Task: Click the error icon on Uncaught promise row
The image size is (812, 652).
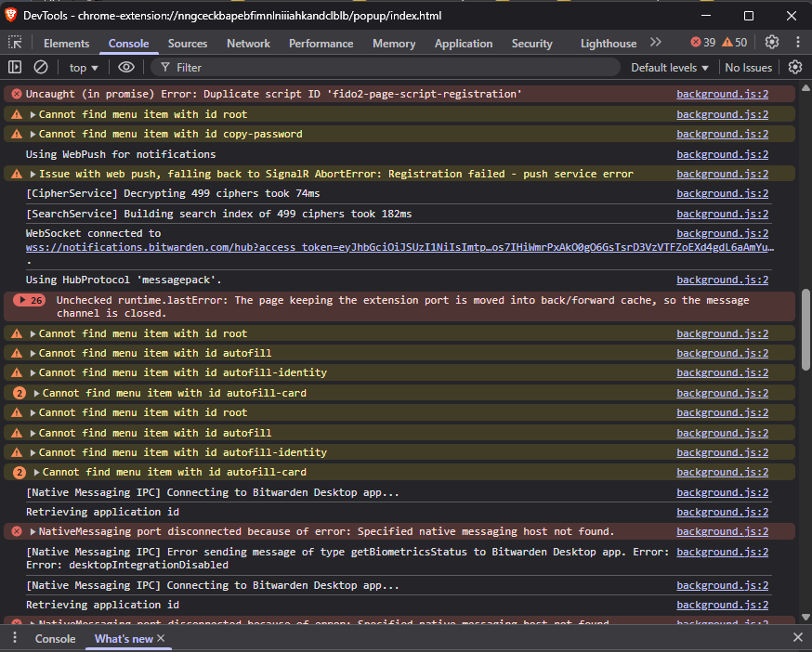Action: coord(17,94)
